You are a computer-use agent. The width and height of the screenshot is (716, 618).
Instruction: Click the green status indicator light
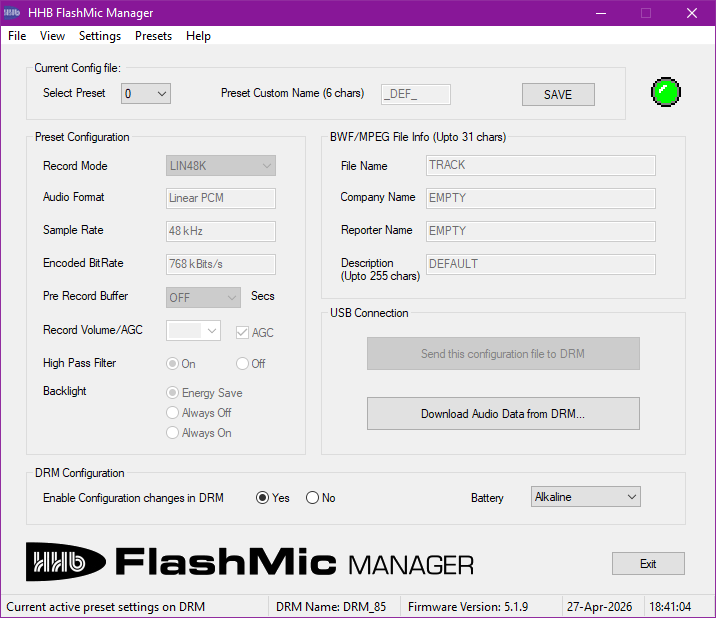[x=666, y=94]
